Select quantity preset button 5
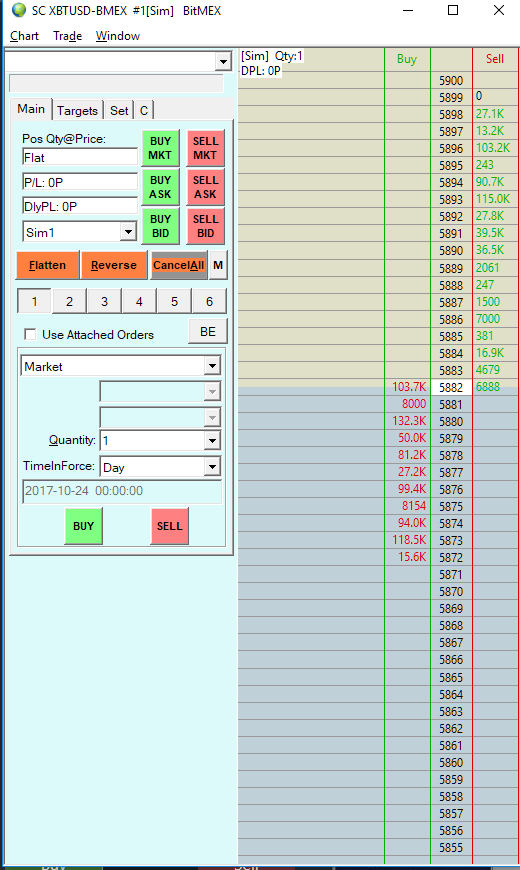Screen dimensions: 520x870 click(174, 301)
